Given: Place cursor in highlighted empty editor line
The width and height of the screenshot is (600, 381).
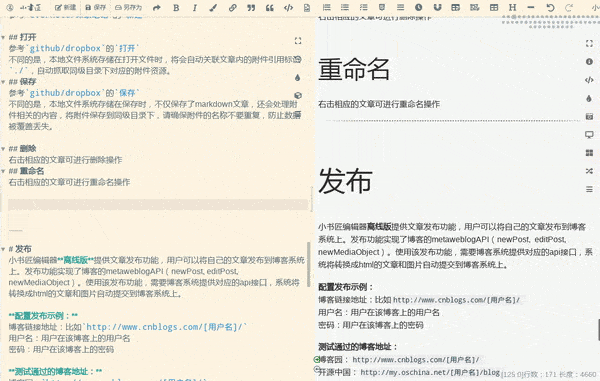Looking at the screenshot, I should 158,205.
